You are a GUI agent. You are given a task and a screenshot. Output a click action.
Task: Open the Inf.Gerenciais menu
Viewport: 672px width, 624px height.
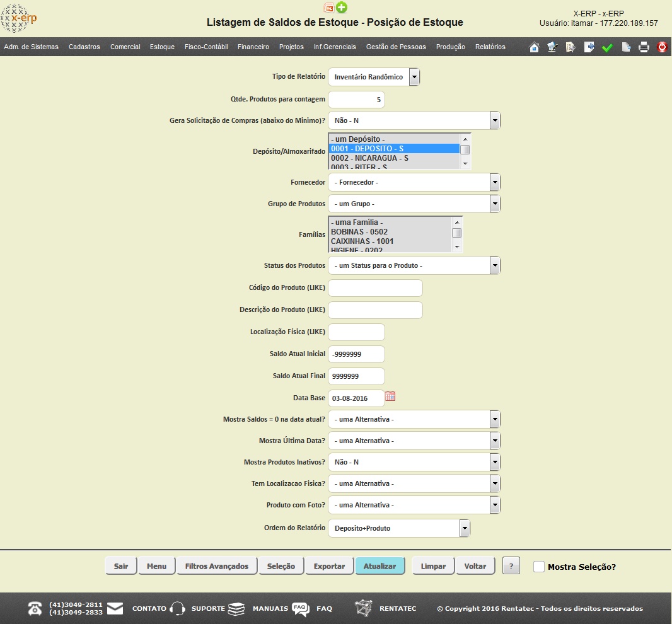(x=335, y=47)
